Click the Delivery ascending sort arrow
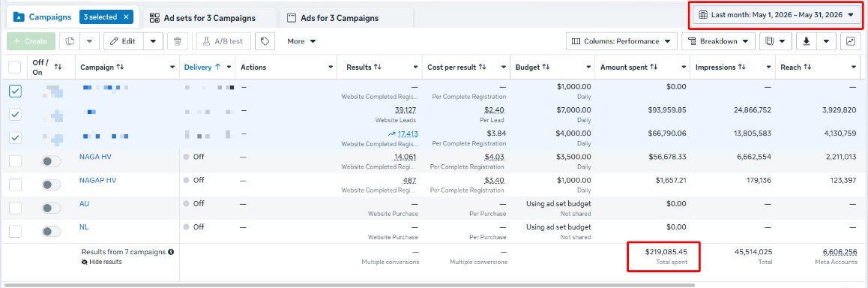The width and height of the screenshot is (868, 288). [x=217, y=67]
